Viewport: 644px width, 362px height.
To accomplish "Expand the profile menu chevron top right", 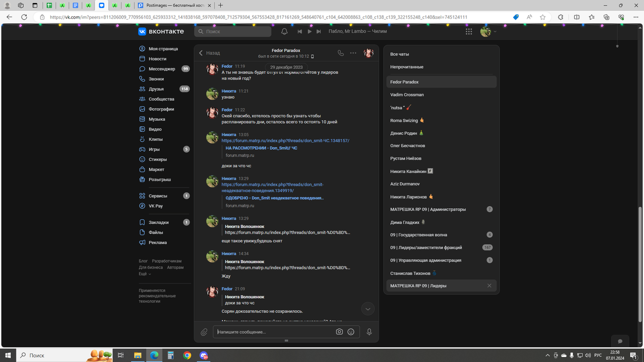I will click(495, 31).
